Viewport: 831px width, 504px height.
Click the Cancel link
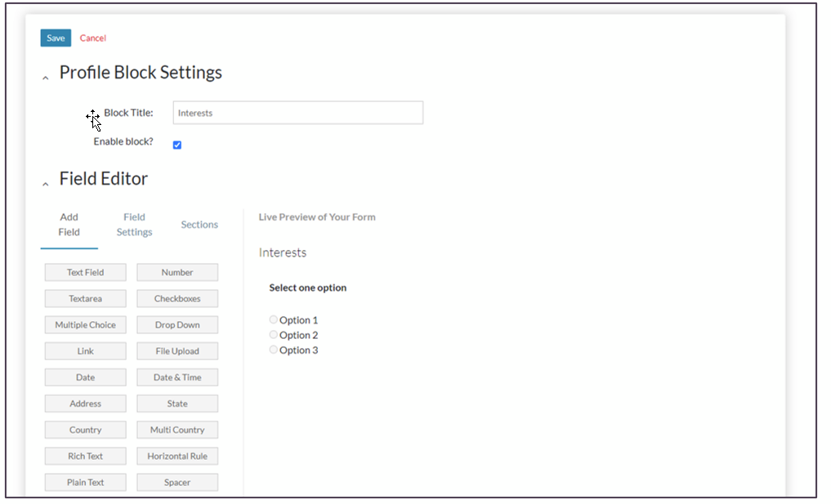(93, 38)
